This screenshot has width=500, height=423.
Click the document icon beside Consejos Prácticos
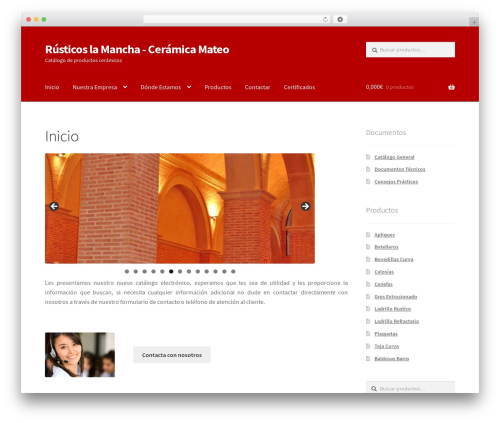coord(368,181)
